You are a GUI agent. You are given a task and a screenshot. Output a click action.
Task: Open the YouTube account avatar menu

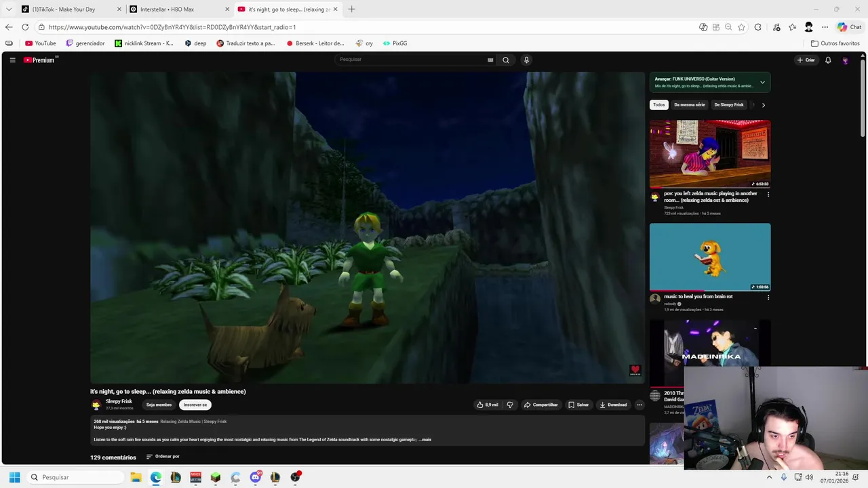845,60
